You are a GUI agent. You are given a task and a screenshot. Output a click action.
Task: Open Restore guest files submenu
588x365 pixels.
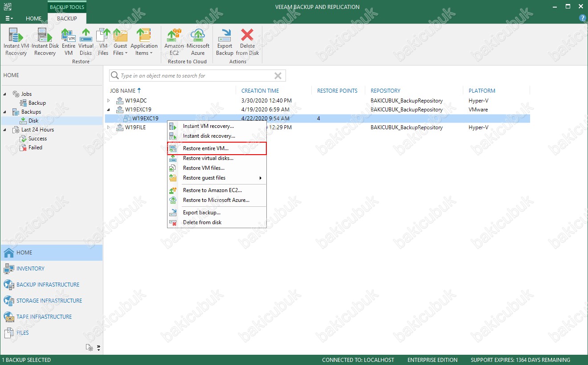pos(217,178)
